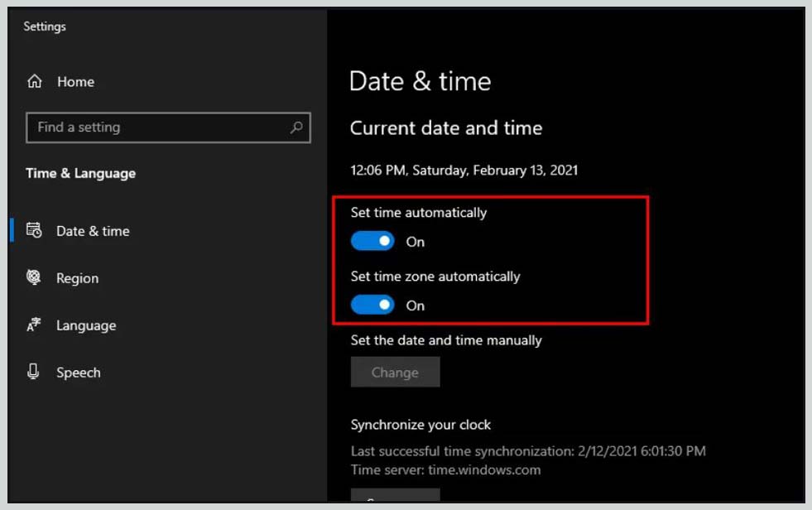
Task: Click the Home house icon
Action: pyautogui.click(x=36, y=81)
